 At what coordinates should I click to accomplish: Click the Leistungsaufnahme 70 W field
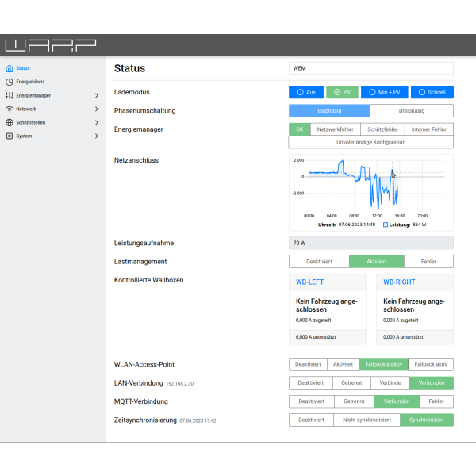point(371,244)
